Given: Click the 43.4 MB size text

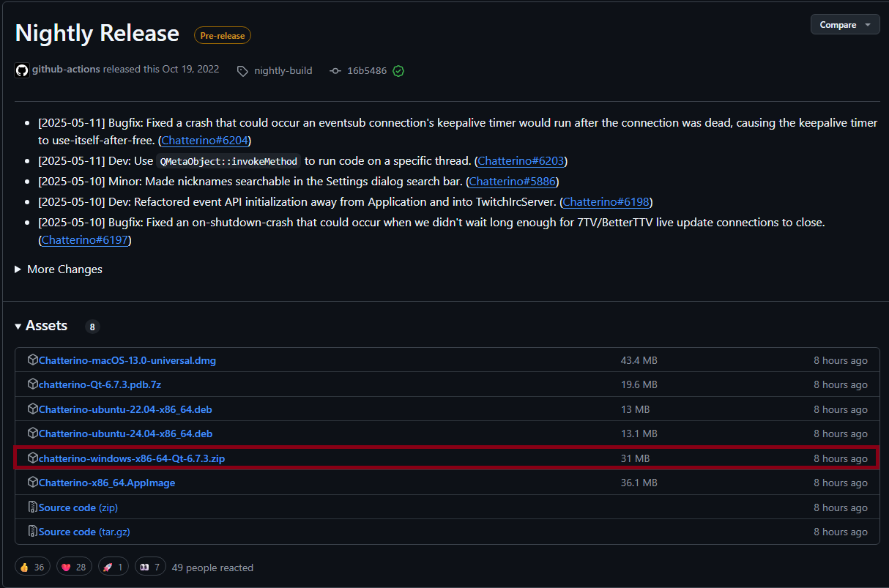Looking at the screenshot, I should pos(639,360).
